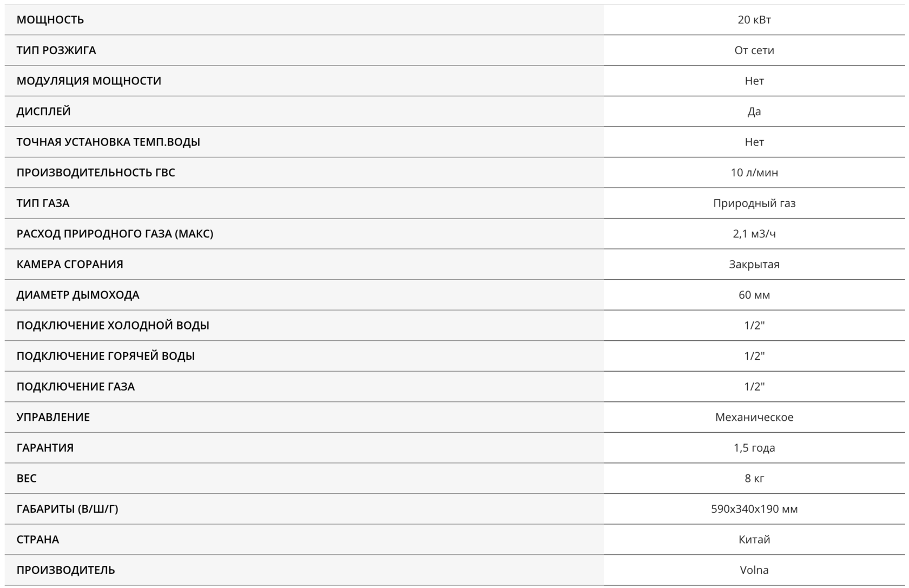Click the 1,5 года warranty value
The width and height of the screenshot is (909, 588).
(x=754, y=448)
